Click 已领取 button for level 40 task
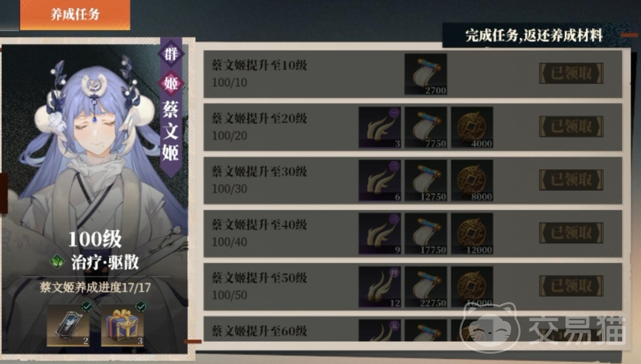641x364 pixels. 571,233
